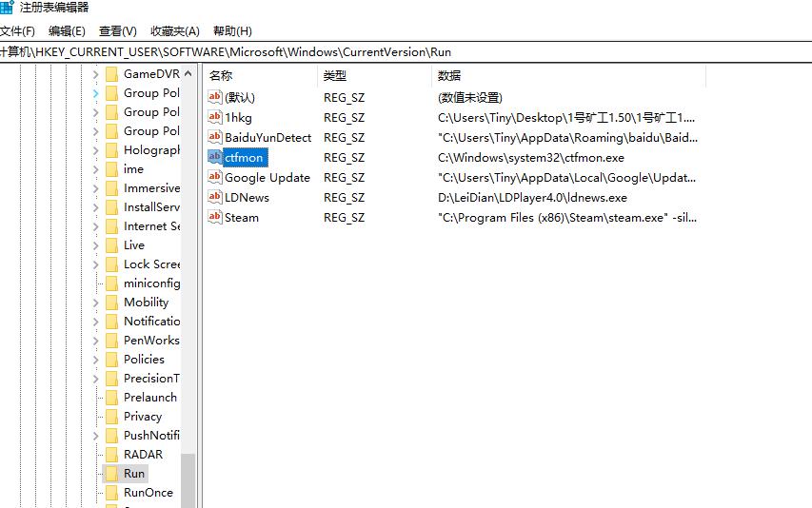Expand the Mobility tree node
The height and width of the screenshot is (508, 812).
[96, 303]
